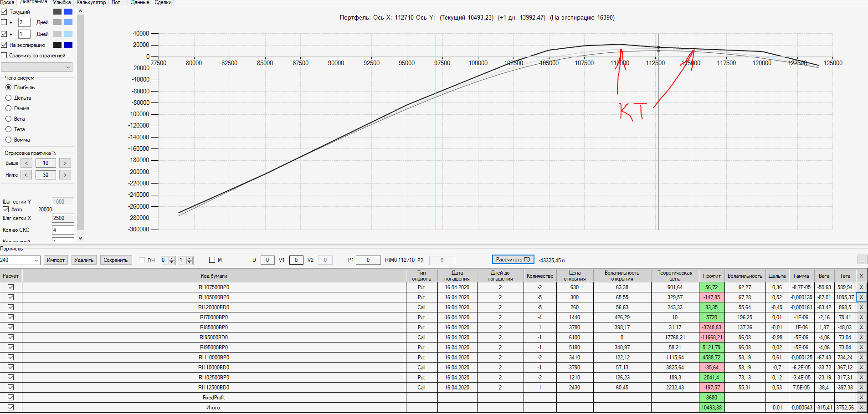Image resolution: width=868 pixels, height=414 pixels.
Task: Switch to the Лог tab
Action: click(116, 2)
